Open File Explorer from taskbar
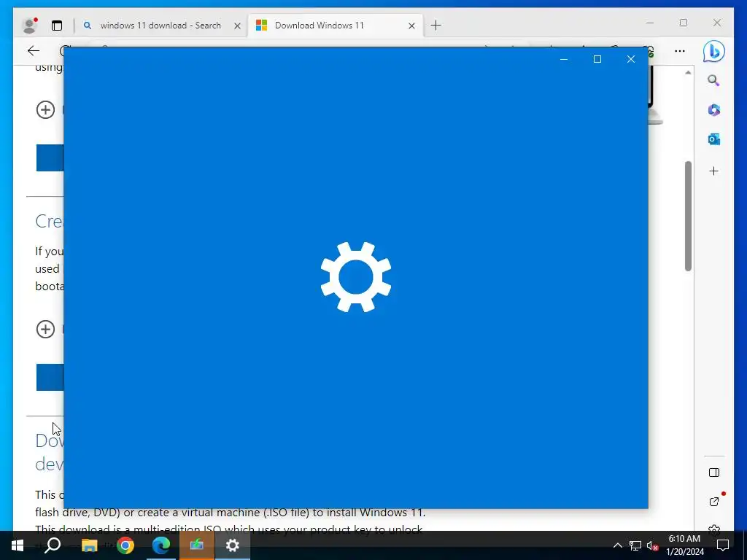Screen dimensions: 747x560 coord(89,545)
